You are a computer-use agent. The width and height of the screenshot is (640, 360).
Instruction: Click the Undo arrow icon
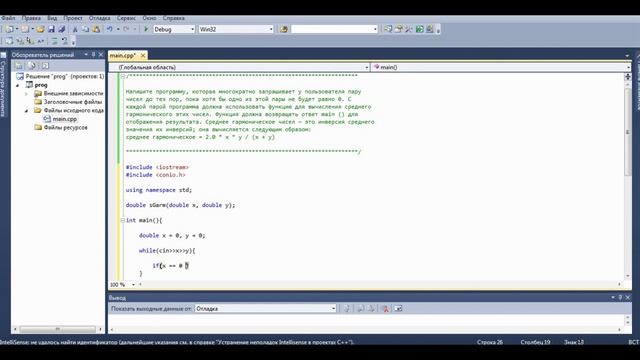pos(109,29)
